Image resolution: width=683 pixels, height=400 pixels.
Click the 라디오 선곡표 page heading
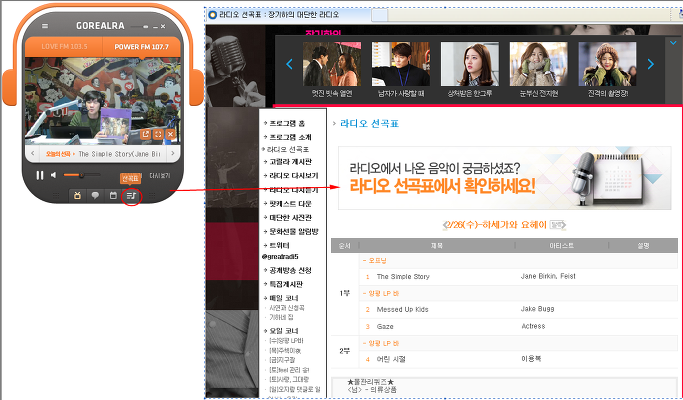pos(369,124)
